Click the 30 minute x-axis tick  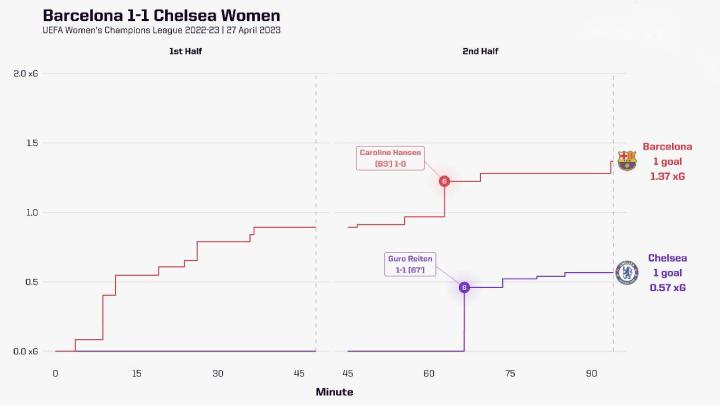click(217, 372)
